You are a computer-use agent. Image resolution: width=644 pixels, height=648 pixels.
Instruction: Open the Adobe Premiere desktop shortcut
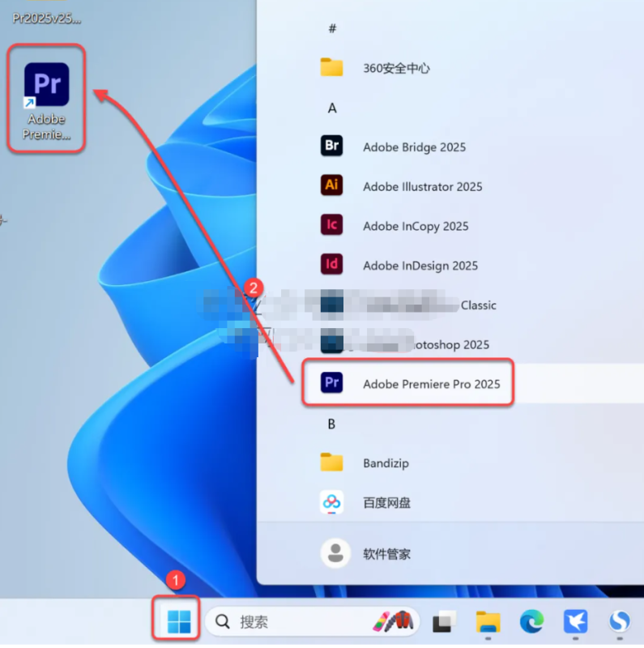[46, 100]
